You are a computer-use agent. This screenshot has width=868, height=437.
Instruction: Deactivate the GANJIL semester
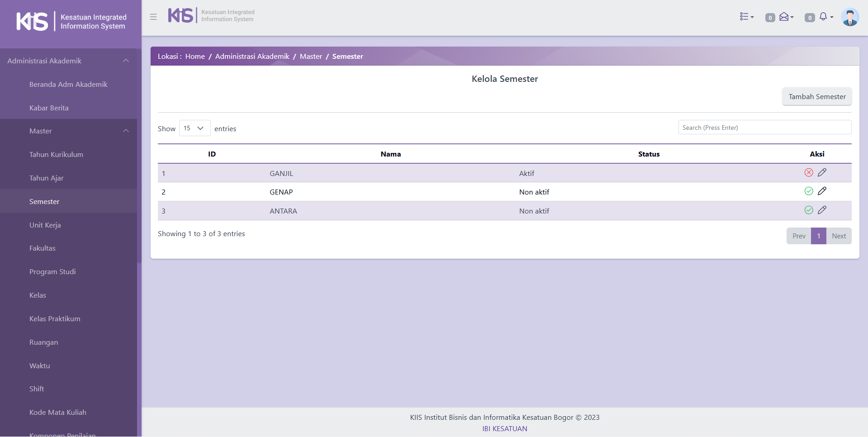click(809, 172)
